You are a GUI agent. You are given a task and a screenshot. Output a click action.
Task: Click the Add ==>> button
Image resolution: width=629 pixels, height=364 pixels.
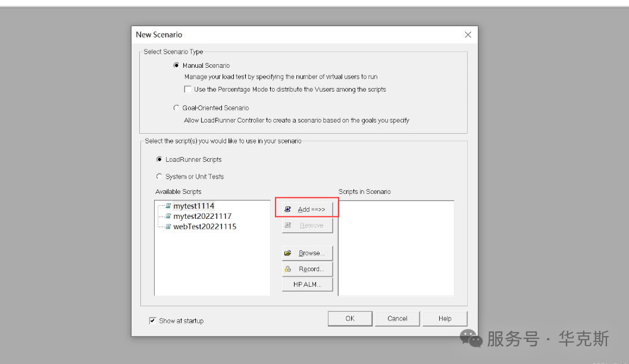pyautogui.click(x=307, y=209)
